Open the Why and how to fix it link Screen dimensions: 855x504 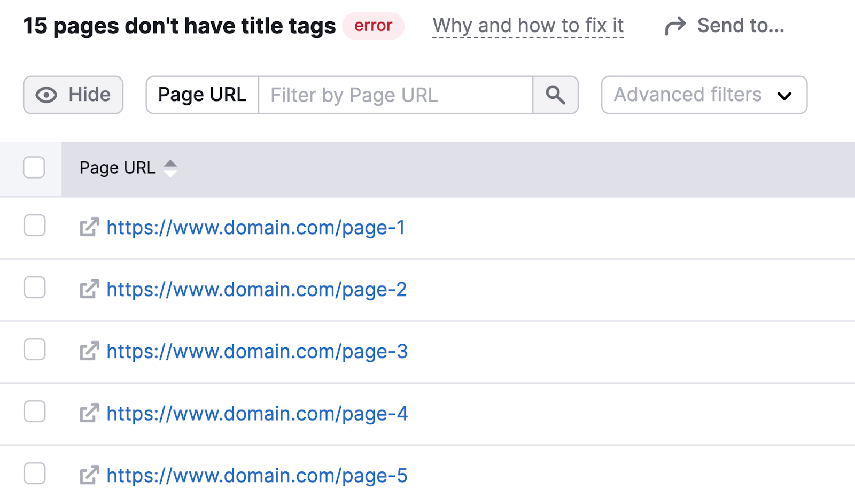click(528, 25)
